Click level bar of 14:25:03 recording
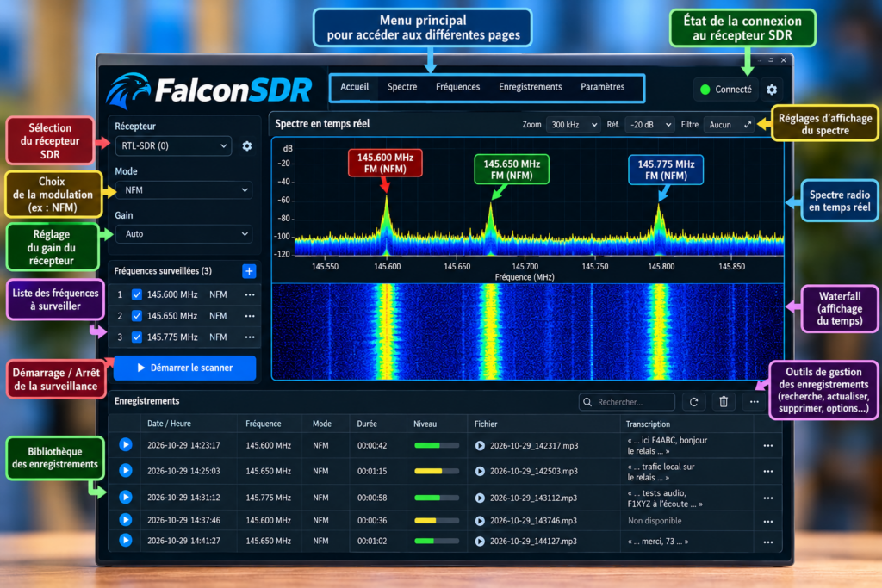 pos(437,471)
